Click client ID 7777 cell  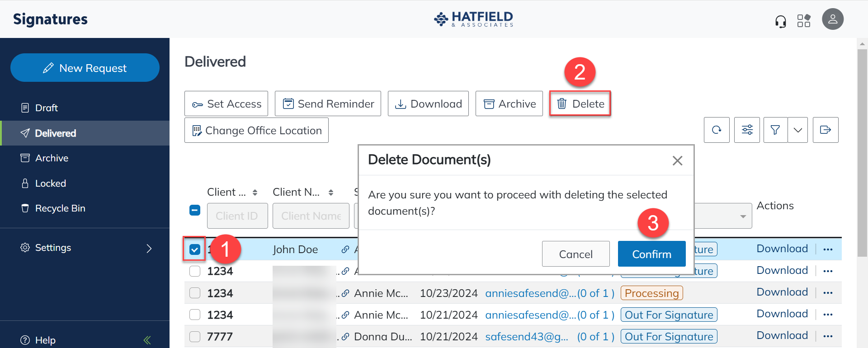[220, 337]
